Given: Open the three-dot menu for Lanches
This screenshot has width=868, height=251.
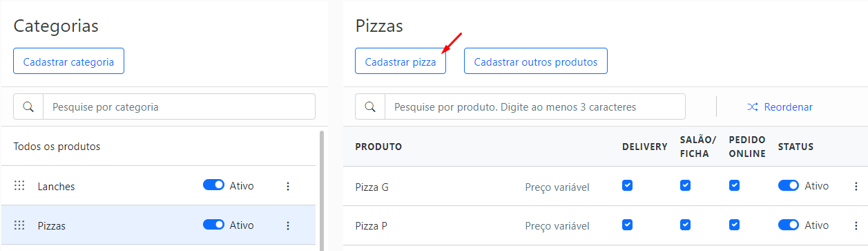Looking at the screenshot, I should pos(288,186).
